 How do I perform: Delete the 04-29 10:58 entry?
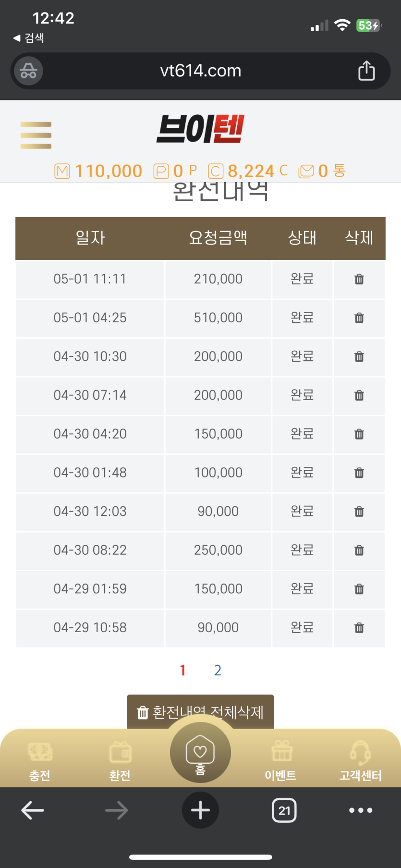pyautogui.click(x=359, y=628)
